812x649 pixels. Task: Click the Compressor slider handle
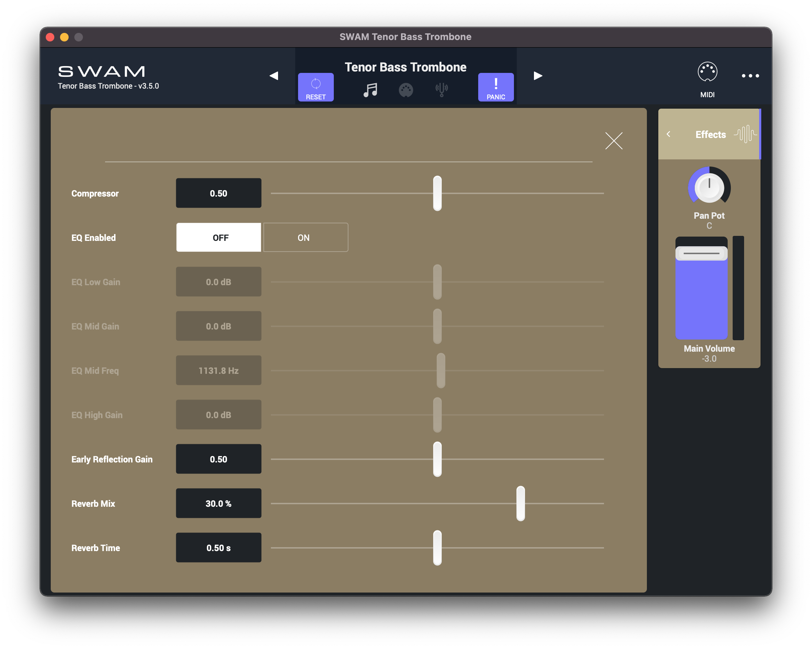[x=437, y=193]
